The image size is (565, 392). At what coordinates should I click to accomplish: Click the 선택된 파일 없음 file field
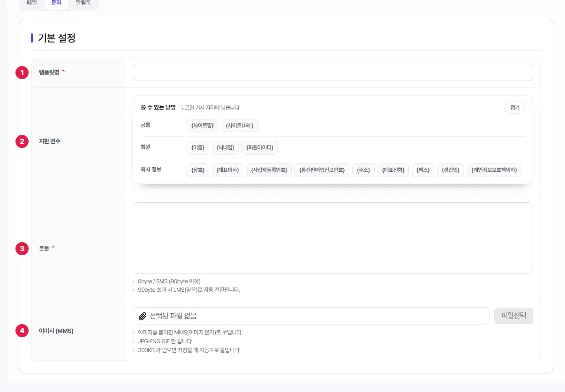tap(311, 316)
